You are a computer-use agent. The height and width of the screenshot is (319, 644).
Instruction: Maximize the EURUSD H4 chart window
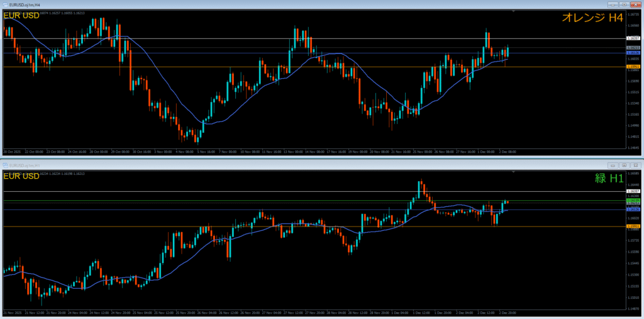625,5
